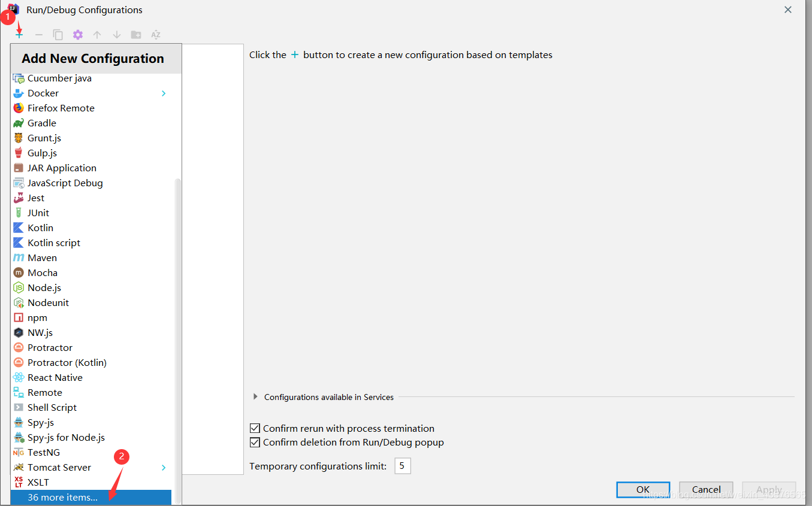The width and height of the screenshot is (812, 506).
Task: Expand Configurations available in Services
Action: tap(255, 397)
